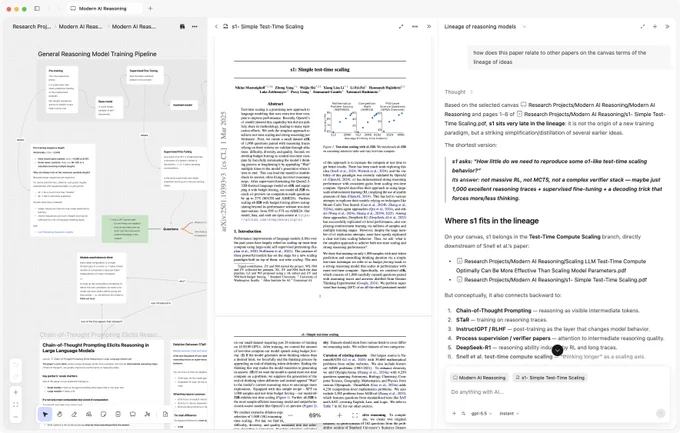The width and height of the screenshot is (680, 433).
Task: Click Chain-of-Thought Prompting list item in chat
Action: click(547, 310)
